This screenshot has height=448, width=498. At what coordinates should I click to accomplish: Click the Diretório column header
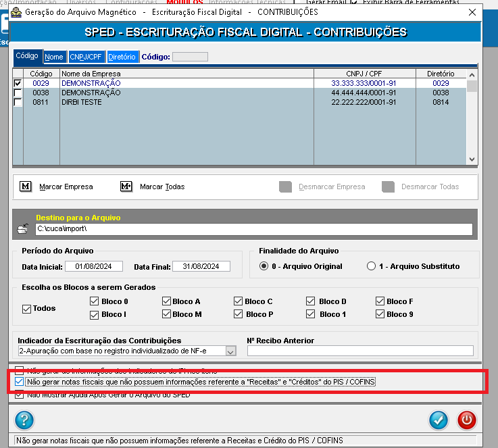tap(441, 74)
